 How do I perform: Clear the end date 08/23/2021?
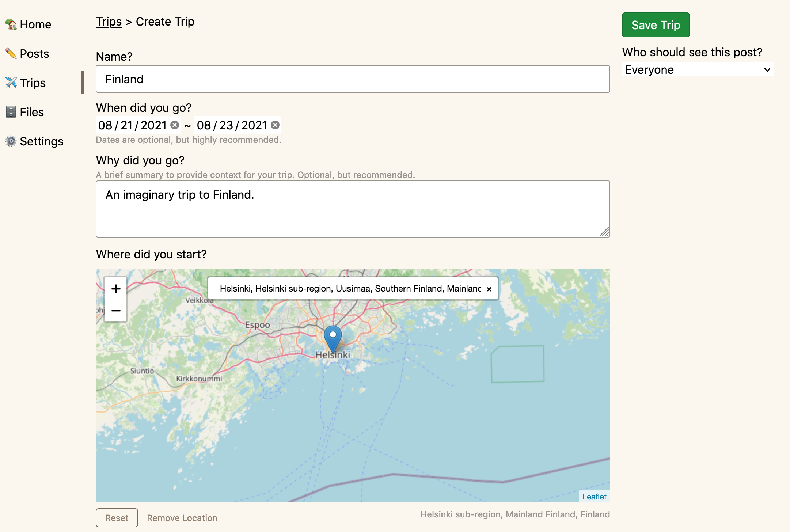[x=275, y=125]
